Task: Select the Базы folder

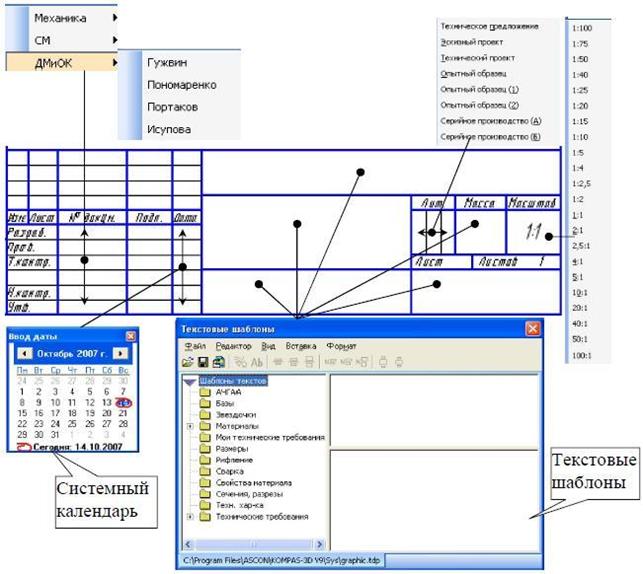Action: tap(225, 403)
